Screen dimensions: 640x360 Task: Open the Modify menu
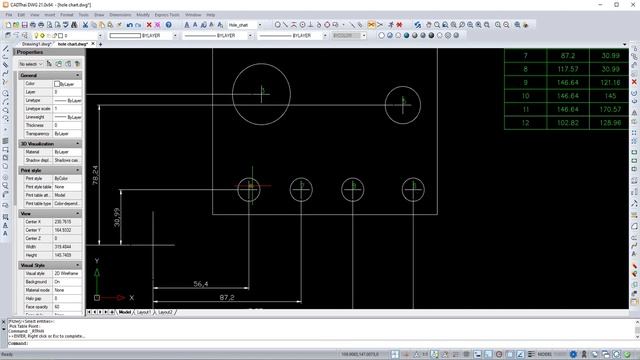click(x=143, y=15)
